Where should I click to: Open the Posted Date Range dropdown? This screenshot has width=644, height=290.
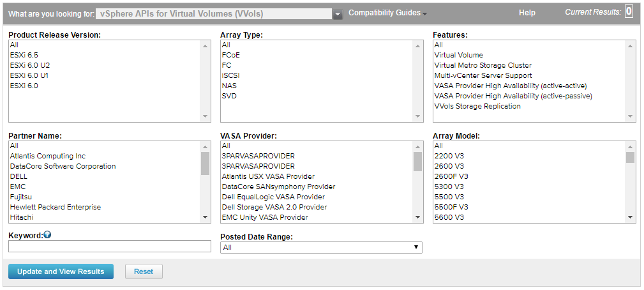[x=321, y=247]
